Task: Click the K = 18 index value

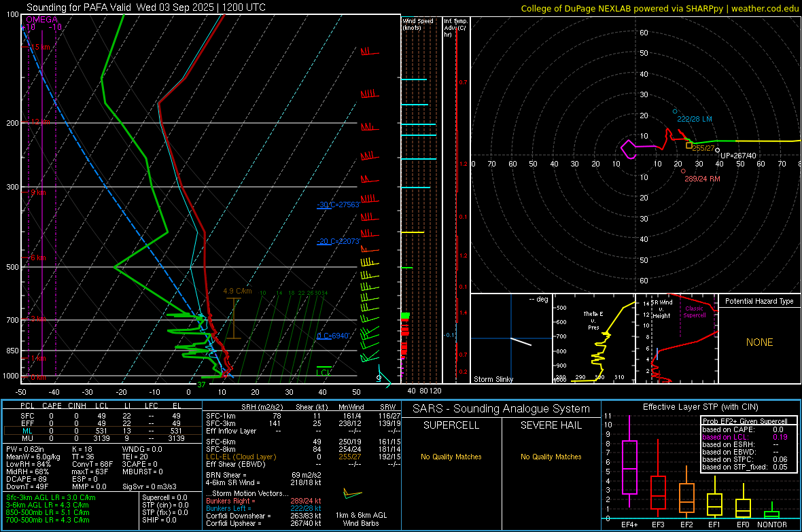Action: click(82, 449)
